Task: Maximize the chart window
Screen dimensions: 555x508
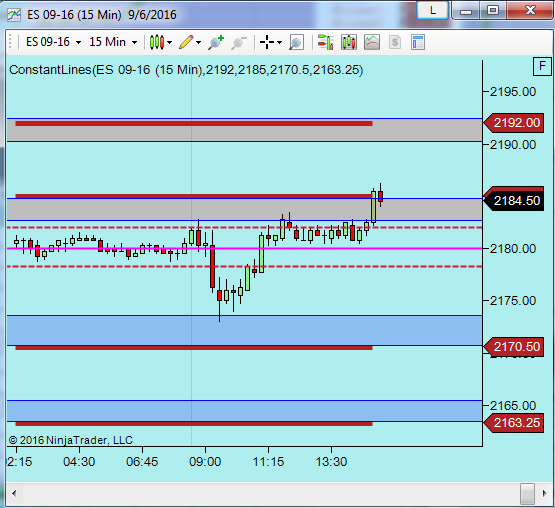Action: [x=493, y=11]
